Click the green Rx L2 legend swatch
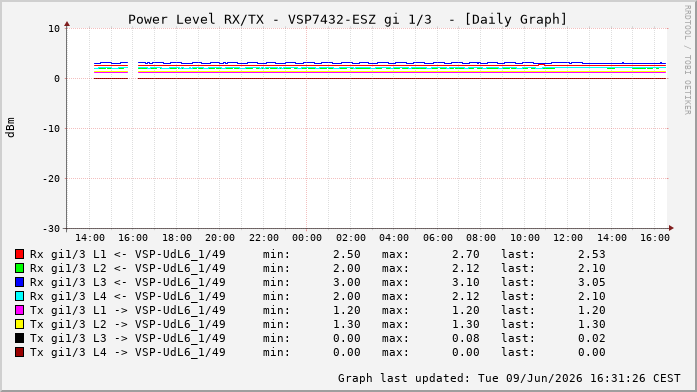The width and height of the screenshot is (697, 392). coord(19,268)
